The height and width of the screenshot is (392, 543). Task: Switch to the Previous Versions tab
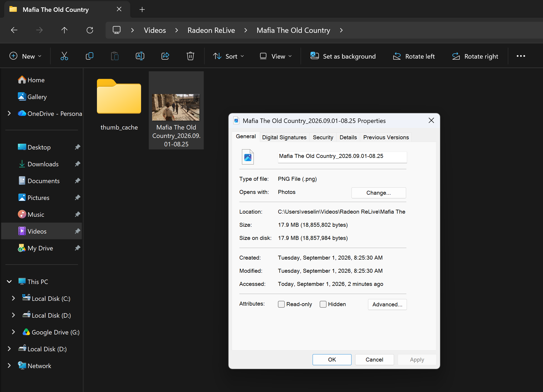pos(386,137)
